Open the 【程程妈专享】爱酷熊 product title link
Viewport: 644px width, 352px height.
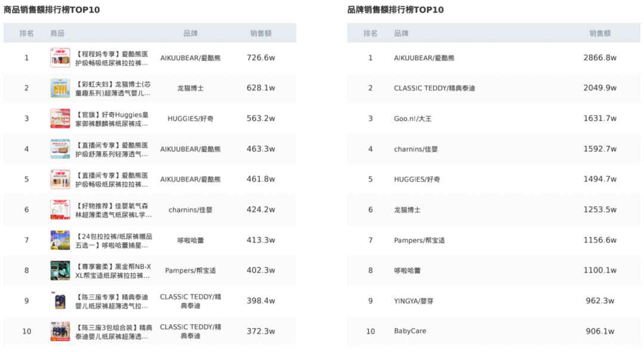[112, 58]
